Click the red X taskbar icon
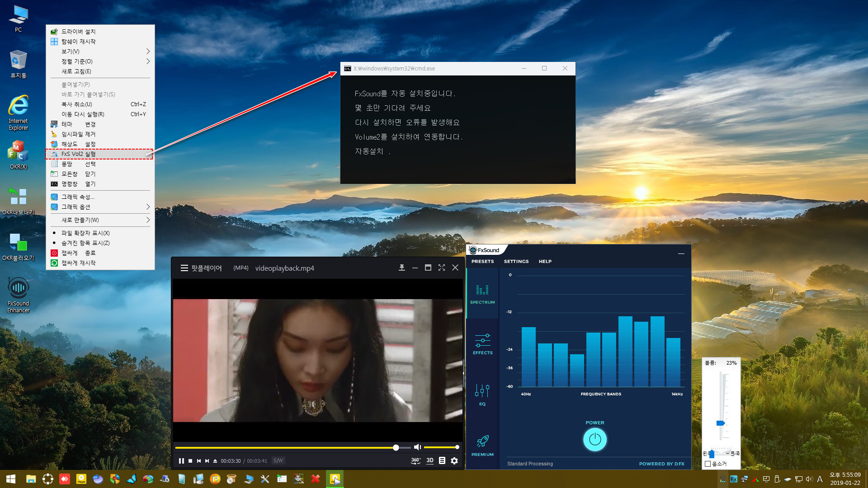Screen dimensions: 868x488 pos(316,479)
